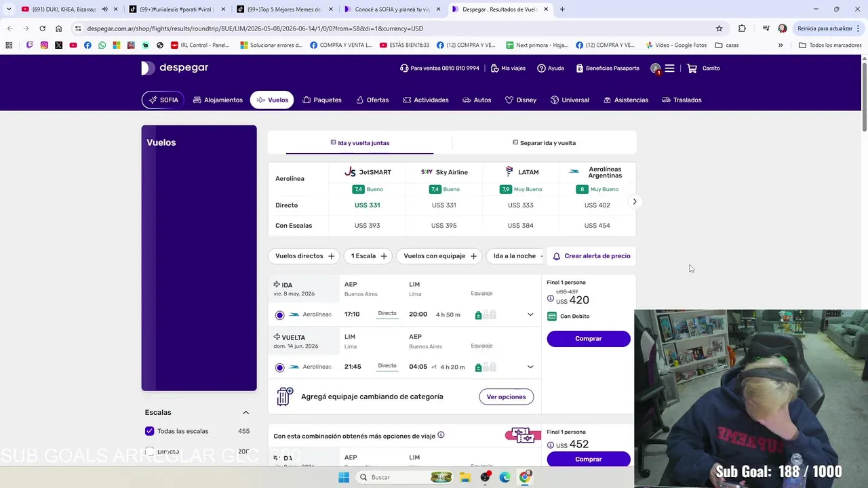Open Windows Start button on taskbar
The height and width of the screenshot is (488, 868).
344,477
